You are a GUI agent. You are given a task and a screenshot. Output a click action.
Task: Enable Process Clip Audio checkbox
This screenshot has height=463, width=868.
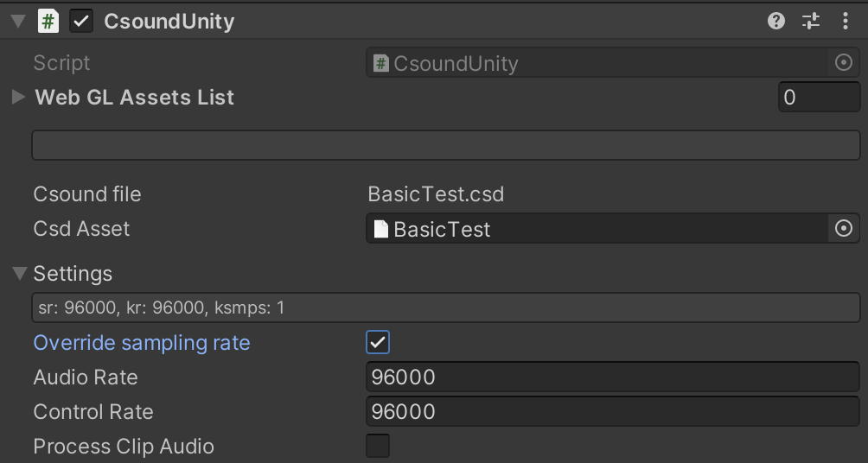[378, 446]
